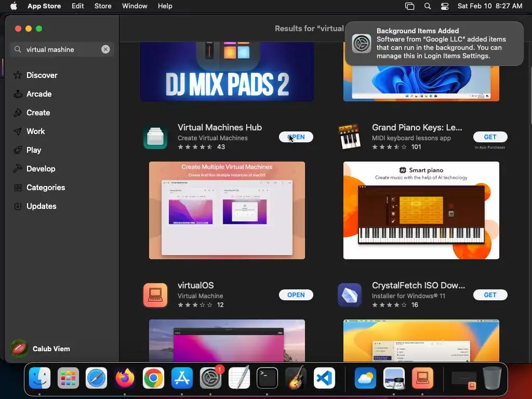Get Grand Piano Keys app

pyautogui.click(x=490, y=137)
